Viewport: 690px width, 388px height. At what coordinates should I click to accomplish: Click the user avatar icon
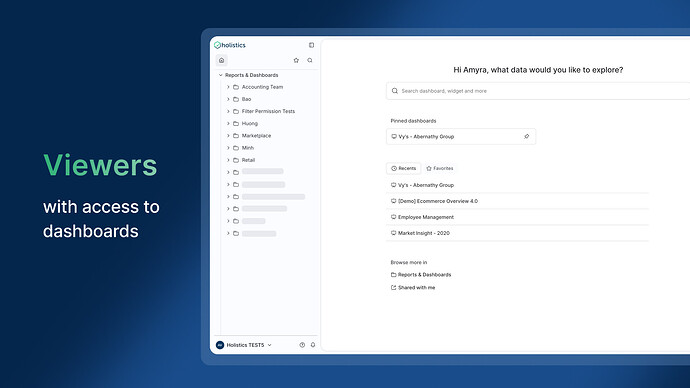click(x=220, y=345)
